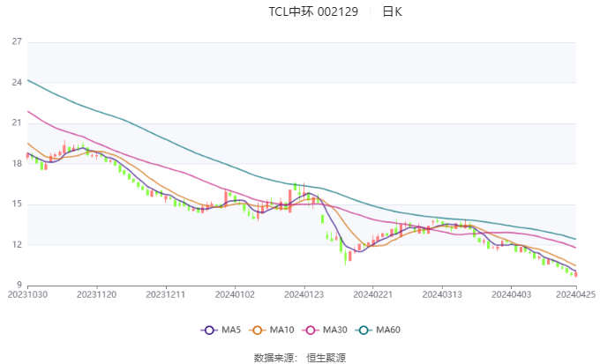Image resolution: width=600 pixels, height=364 pixels.
Task: Click y-axis value 24
Action: pyautogui.click(x=17, y=83)
